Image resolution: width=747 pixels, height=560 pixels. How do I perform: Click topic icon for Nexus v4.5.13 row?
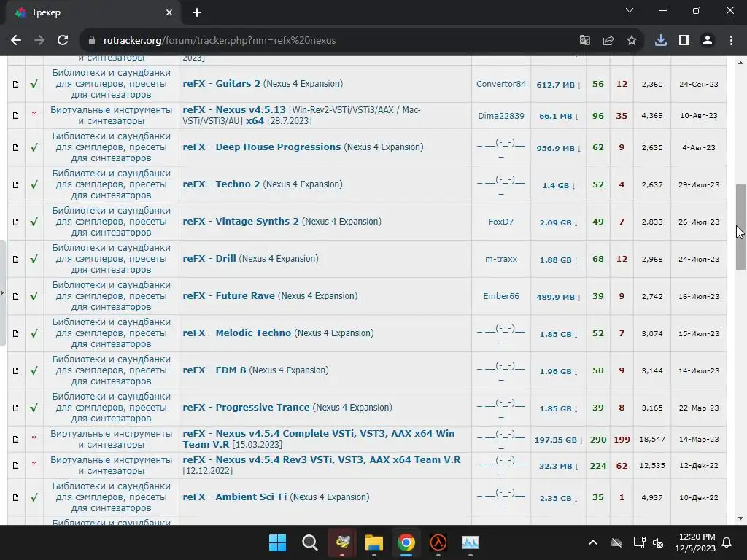(x=16, y=116)
